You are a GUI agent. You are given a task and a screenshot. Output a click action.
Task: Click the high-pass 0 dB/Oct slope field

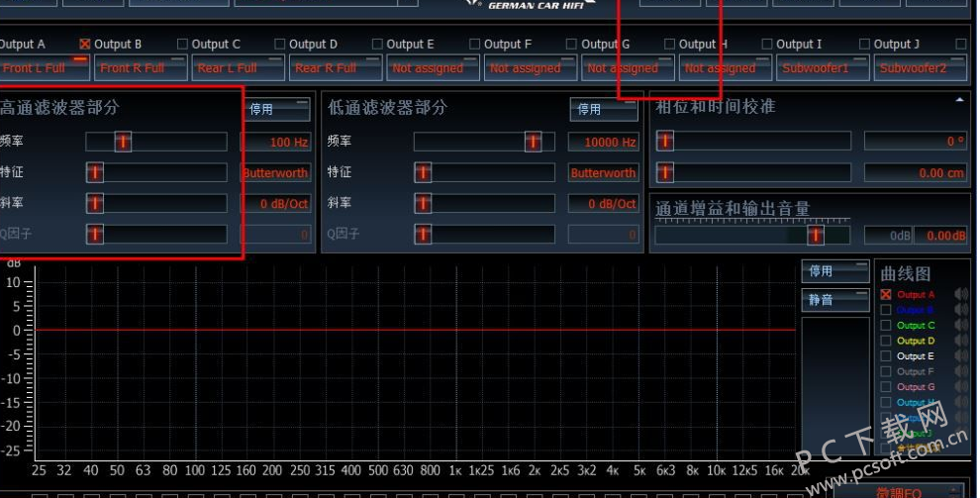[275, 203]
